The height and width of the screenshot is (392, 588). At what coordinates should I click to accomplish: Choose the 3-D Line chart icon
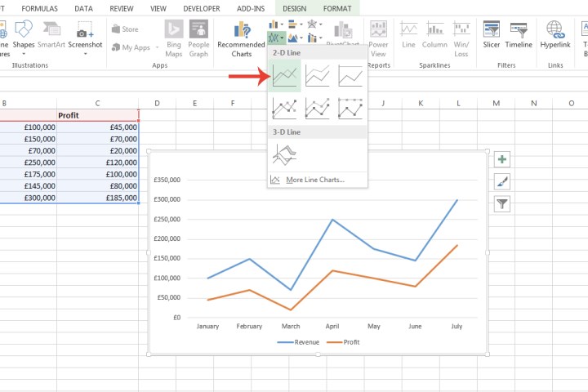click(x=284, y=153)
